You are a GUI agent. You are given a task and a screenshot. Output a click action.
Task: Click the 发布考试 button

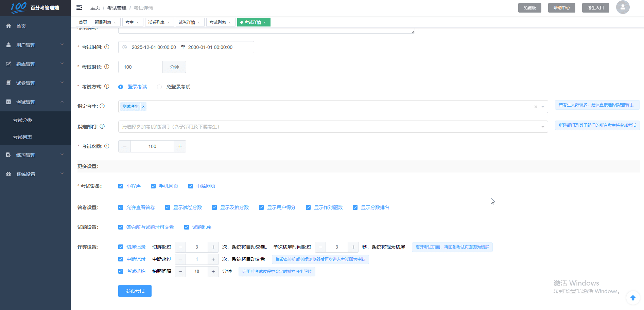[135, 291]
